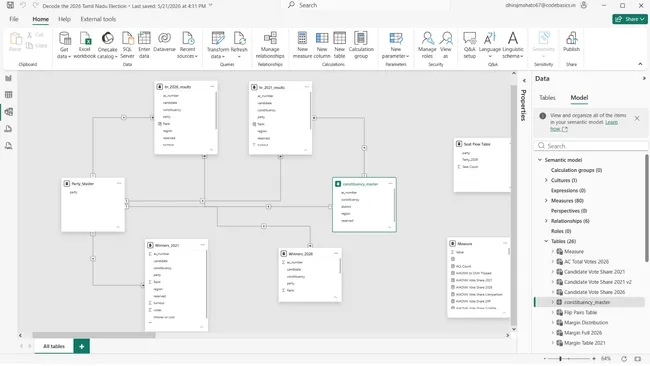Open Manage relationships dialog
The height and width of the screenshot is (366, 650).
(270, 45)
